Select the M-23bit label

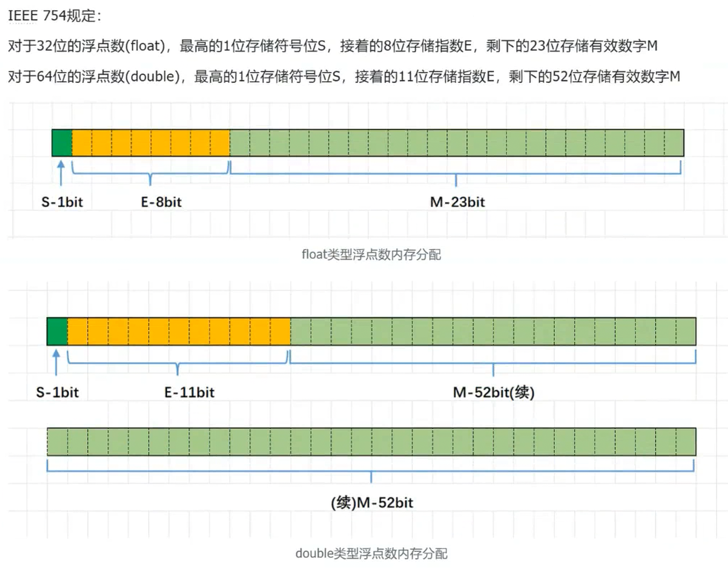(456, 202)
